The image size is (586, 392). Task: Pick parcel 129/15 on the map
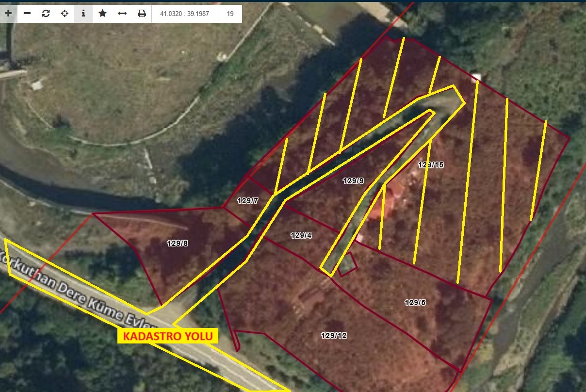click(x=431, y=165)
